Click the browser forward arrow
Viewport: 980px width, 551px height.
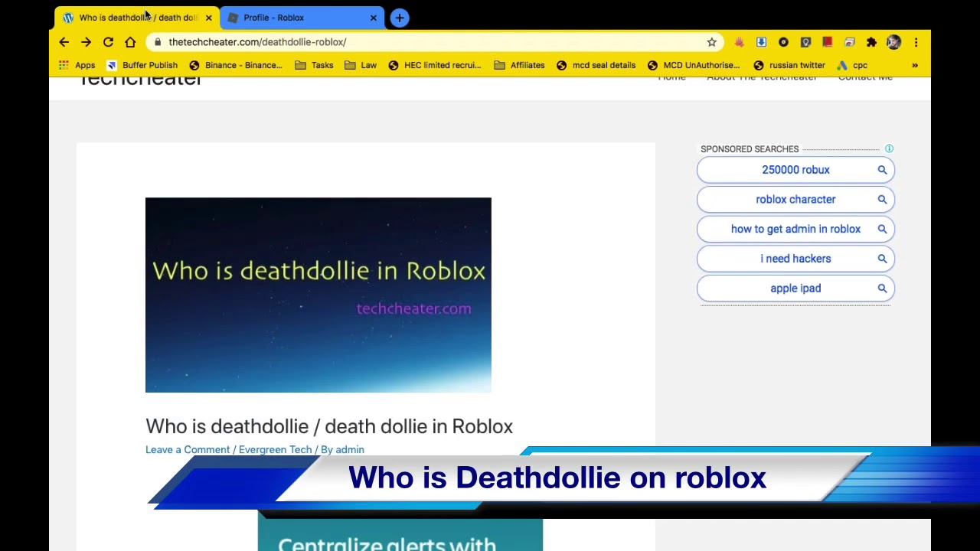(x=87, y=42)
